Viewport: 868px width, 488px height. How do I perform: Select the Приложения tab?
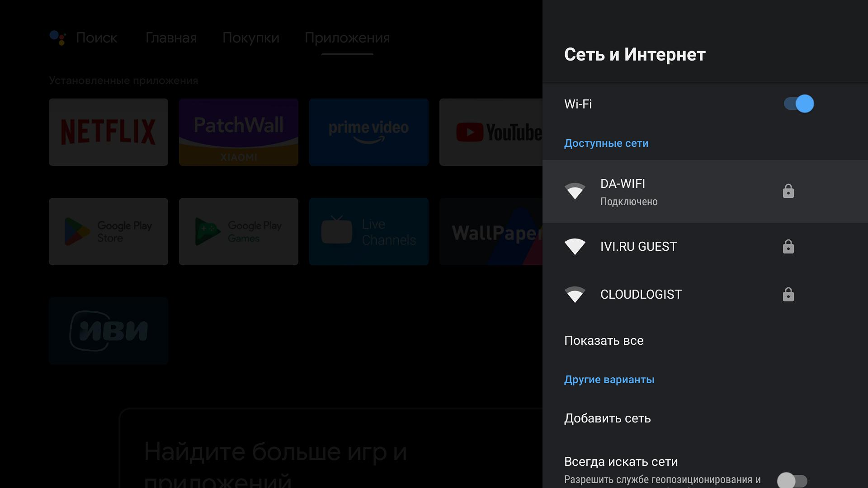(x=347, y=38)
